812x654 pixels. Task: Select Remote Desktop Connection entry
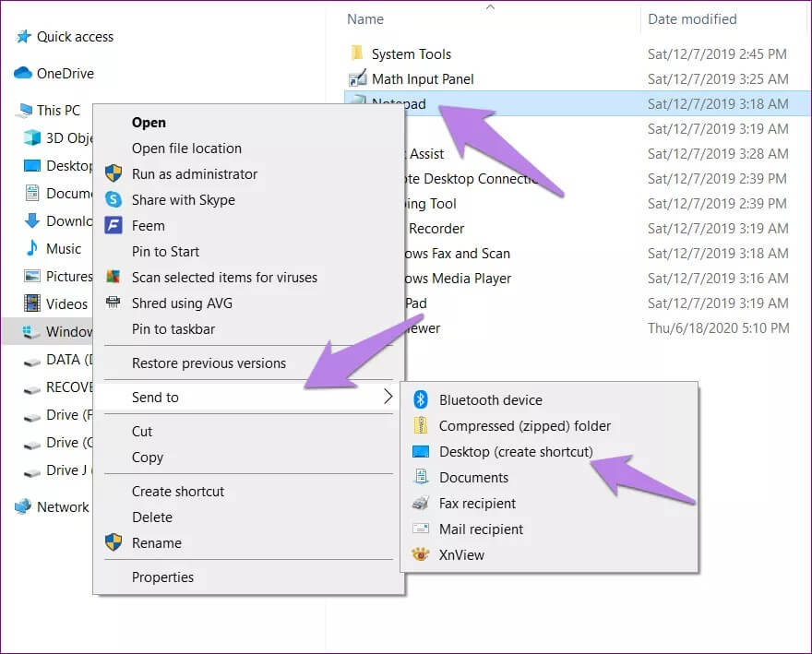(x=472, y=179)
